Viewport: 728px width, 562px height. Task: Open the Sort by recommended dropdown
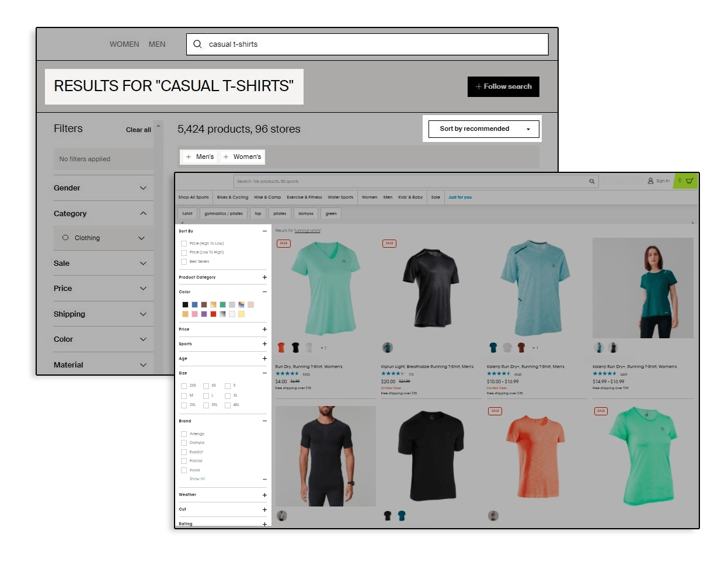483,129
